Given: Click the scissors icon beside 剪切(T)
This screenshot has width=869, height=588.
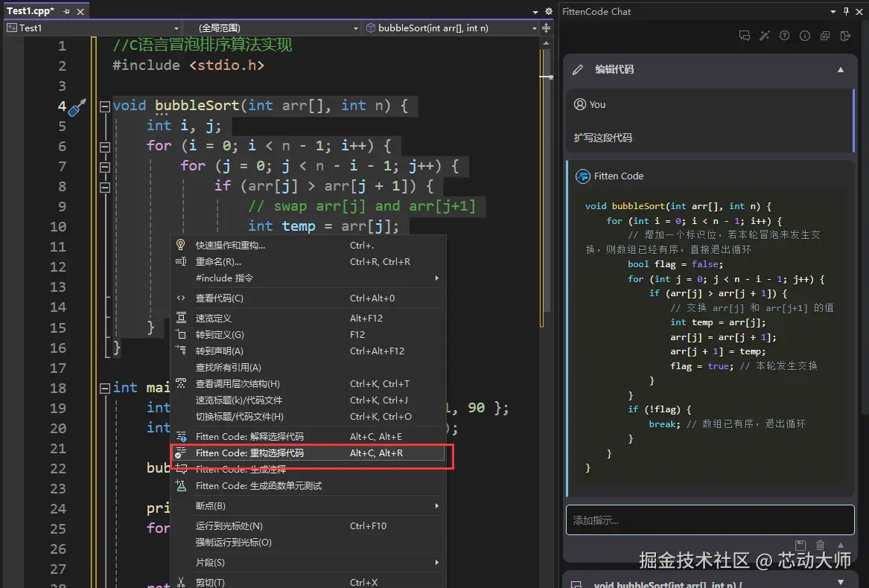Looking at the screenshot, I should click(x=181, y=582).
